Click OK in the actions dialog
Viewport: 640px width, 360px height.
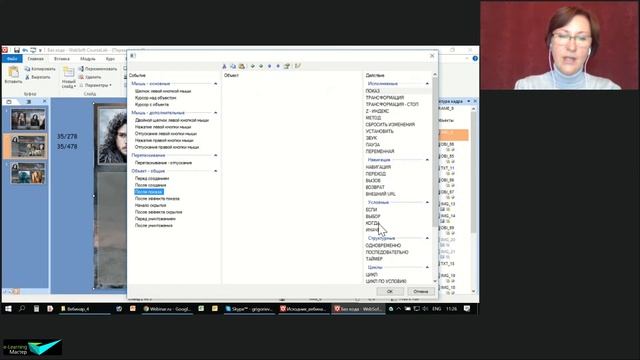[390, 291]
